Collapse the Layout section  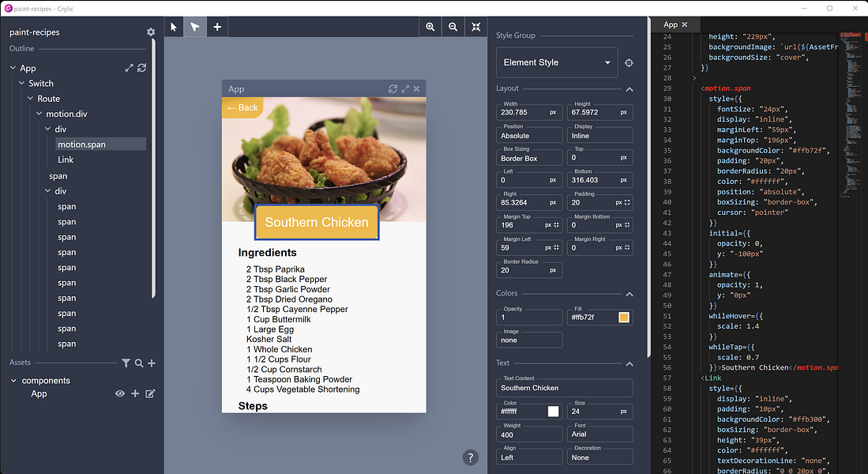(629, 88)
